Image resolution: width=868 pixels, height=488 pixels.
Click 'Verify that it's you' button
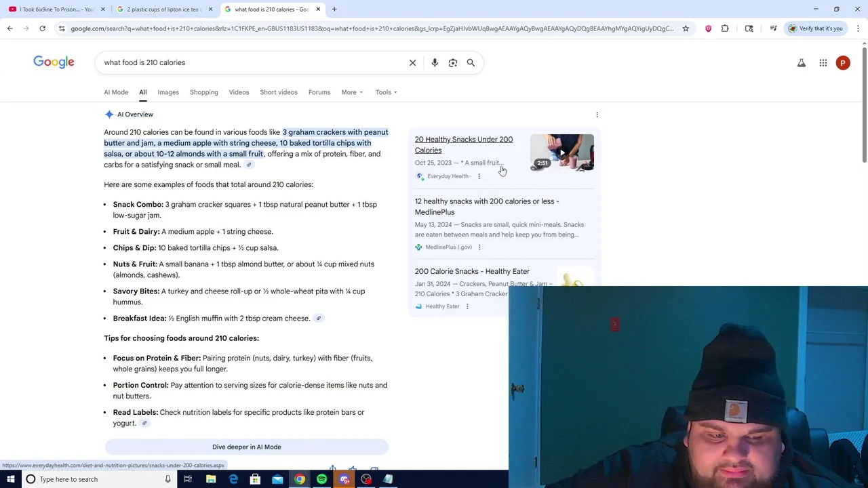point(815,28)
